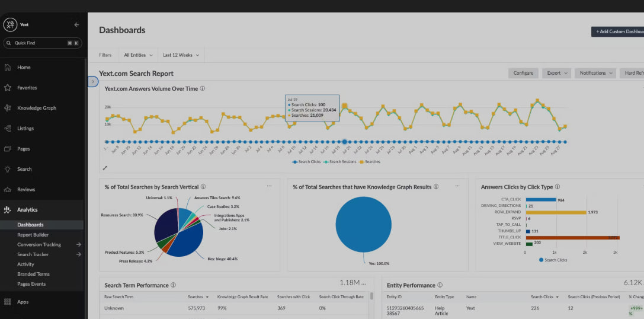Click the Quick Find search field

[43, 43]
